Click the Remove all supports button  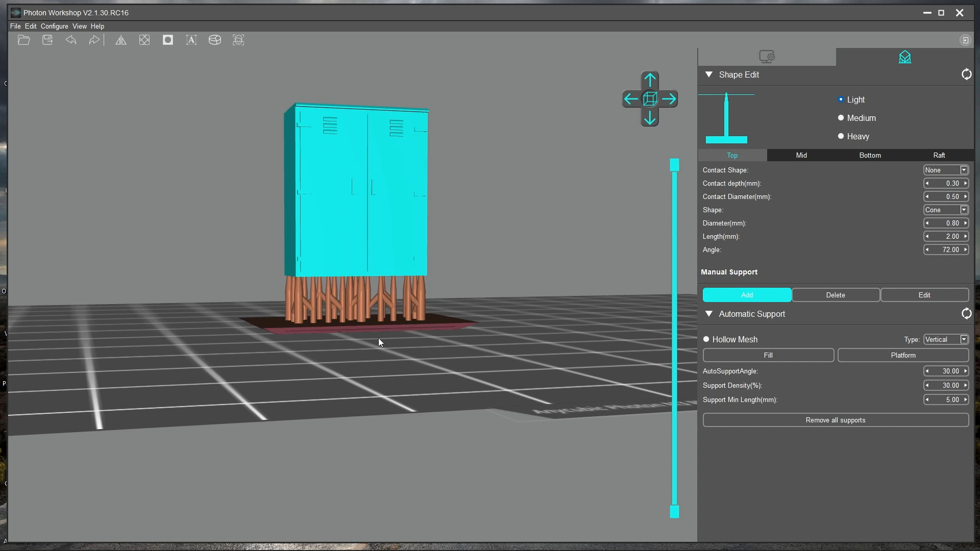click(x=836, y=420)
